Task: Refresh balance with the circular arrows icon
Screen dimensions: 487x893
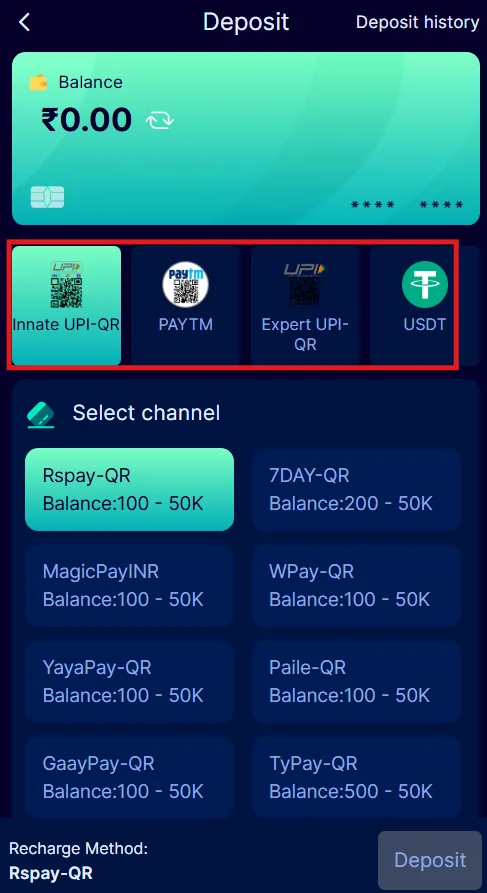Action: click(x=159, y=120)
